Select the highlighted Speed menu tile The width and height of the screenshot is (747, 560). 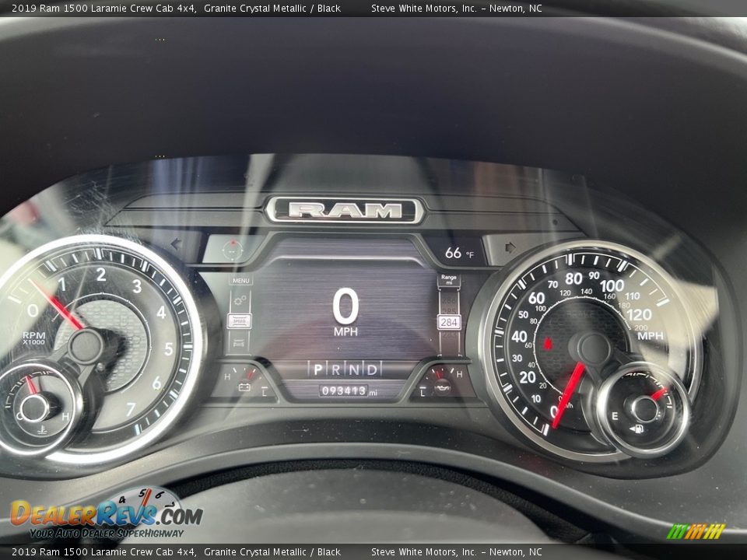pos(239,321)
